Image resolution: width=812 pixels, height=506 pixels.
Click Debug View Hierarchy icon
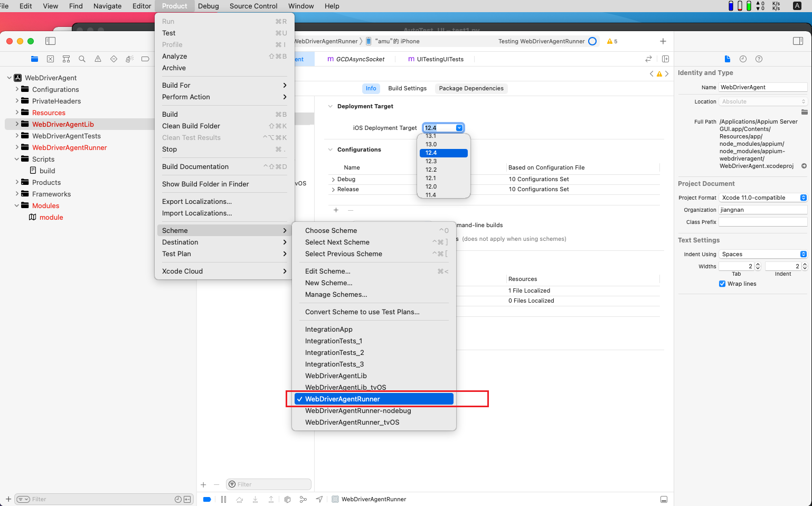pyautogui.click(x=287, y=499)
